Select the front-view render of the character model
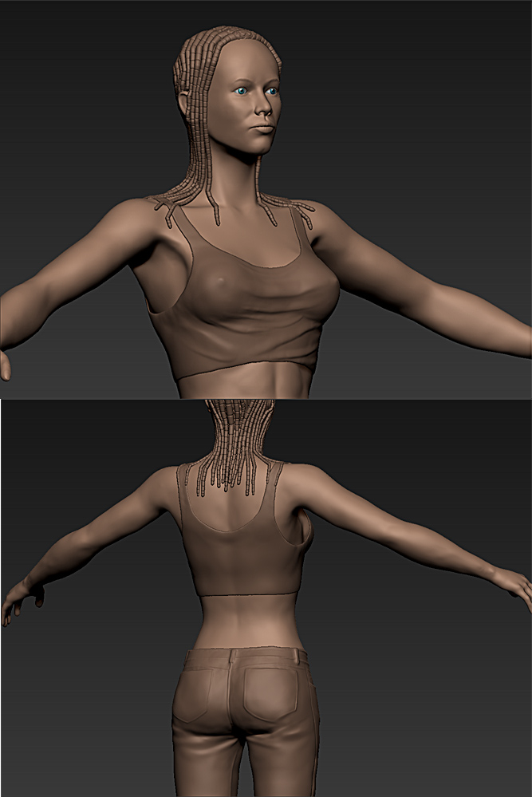Screen dimensions: 532x797 [266, 199]
